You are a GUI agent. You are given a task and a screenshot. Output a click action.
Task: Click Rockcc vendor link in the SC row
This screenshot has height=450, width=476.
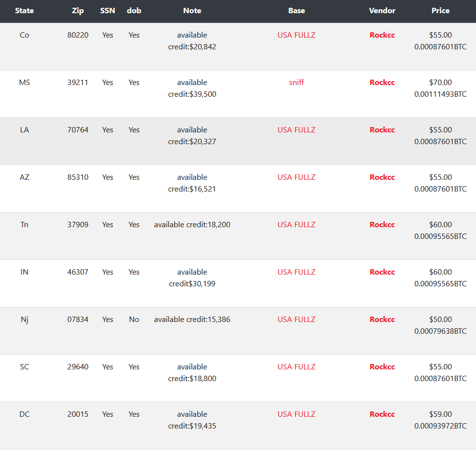click(x=382, y=367)
